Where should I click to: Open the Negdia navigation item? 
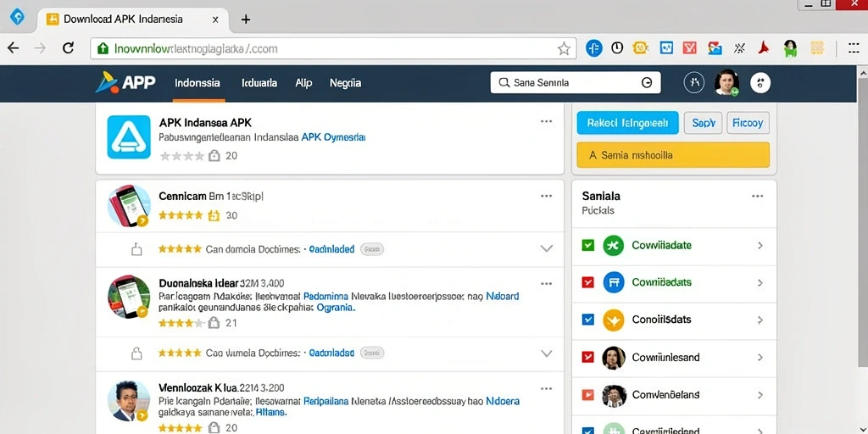click(346, 83)
